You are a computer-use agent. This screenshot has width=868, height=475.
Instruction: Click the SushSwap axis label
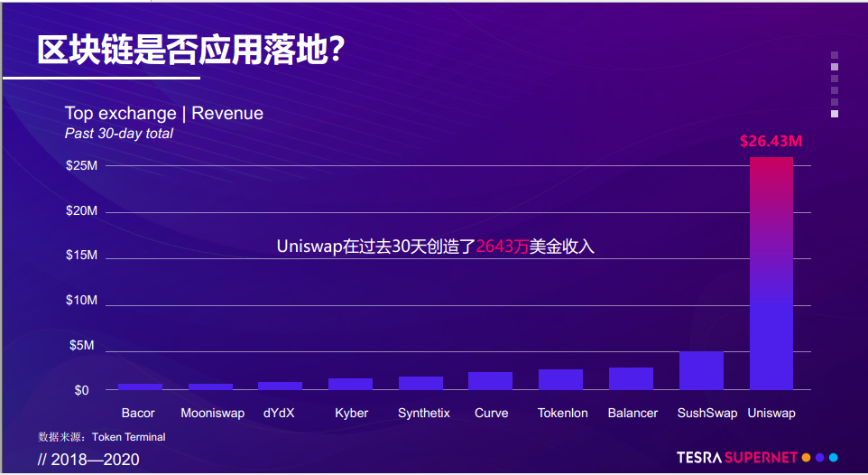pyautogui.click(x=707, y=413)
